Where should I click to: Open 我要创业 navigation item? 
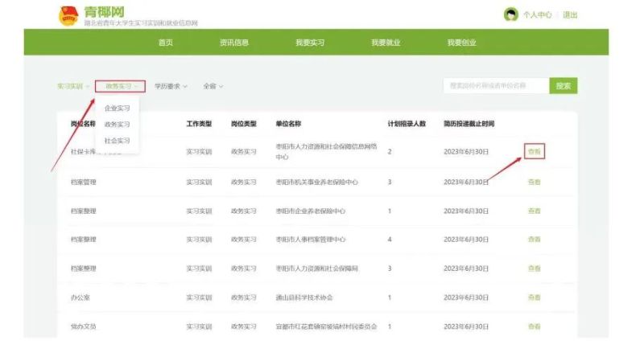(x=462, y=43)
